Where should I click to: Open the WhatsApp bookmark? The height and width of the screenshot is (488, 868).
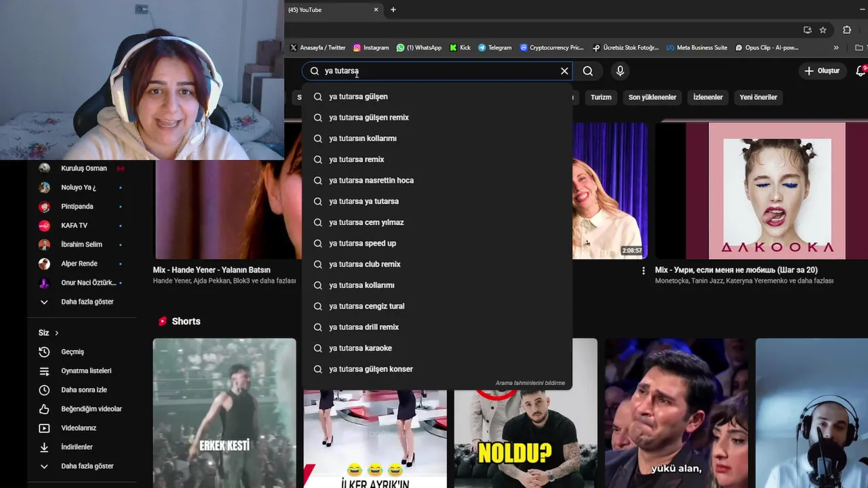pos(419,47)
